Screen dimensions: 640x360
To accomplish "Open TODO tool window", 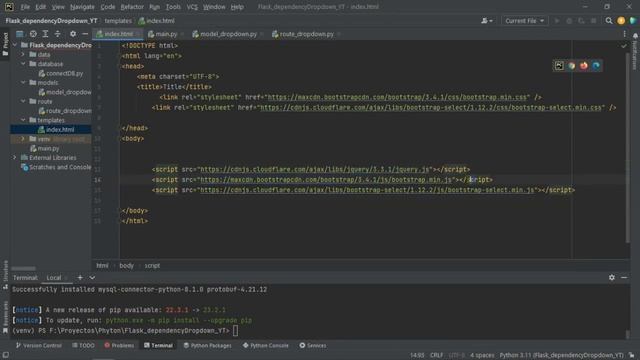I will (83, 345).
